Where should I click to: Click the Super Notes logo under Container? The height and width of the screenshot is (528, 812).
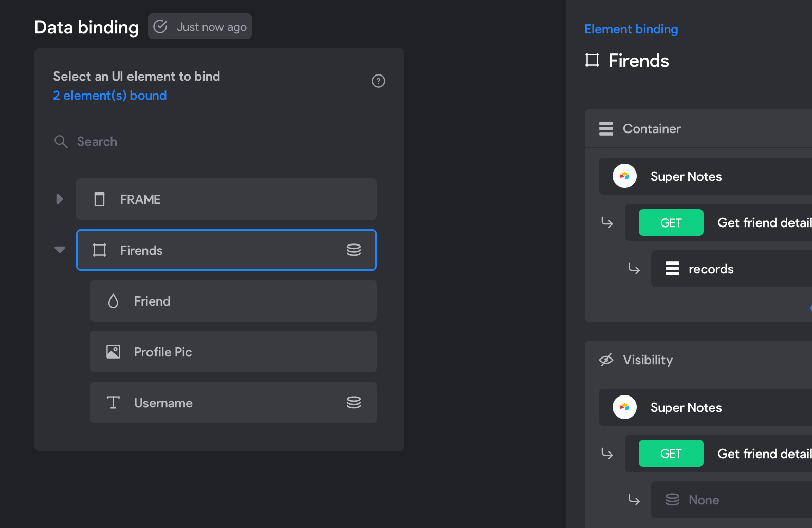[624, 176]
